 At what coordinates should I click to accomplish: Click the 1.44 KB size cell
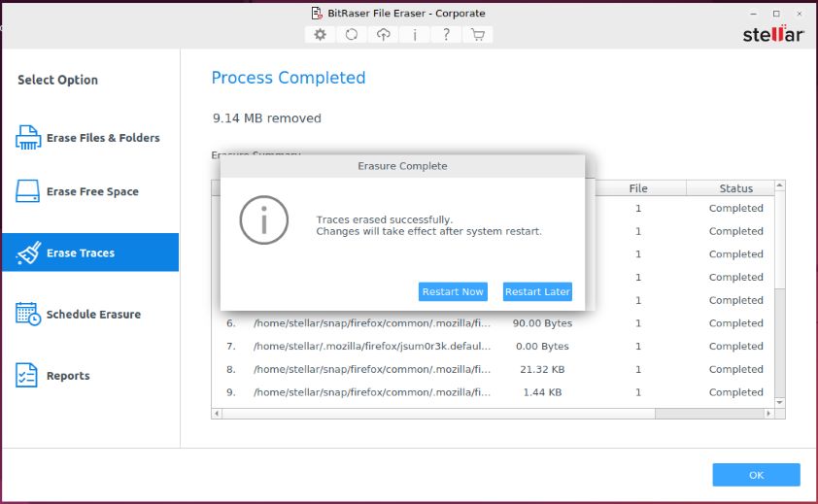click(542, 391)
